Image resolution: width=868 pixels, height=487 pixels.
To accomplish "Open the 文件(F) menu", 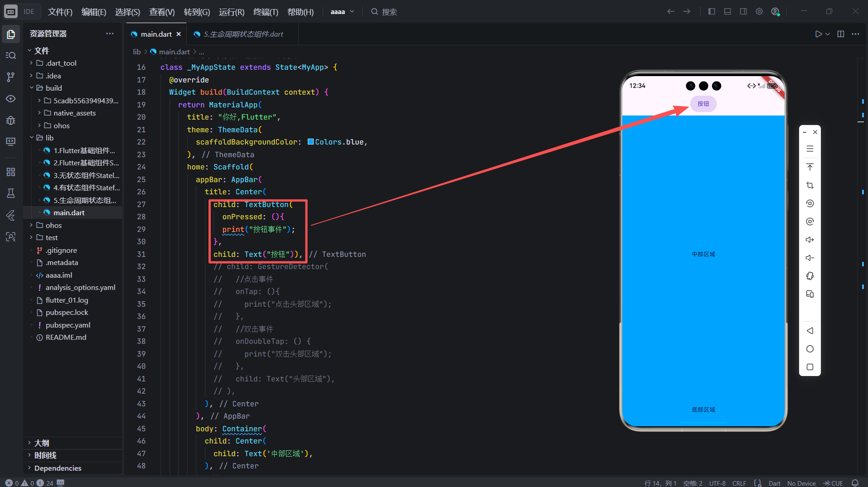I will pos(60,12).
